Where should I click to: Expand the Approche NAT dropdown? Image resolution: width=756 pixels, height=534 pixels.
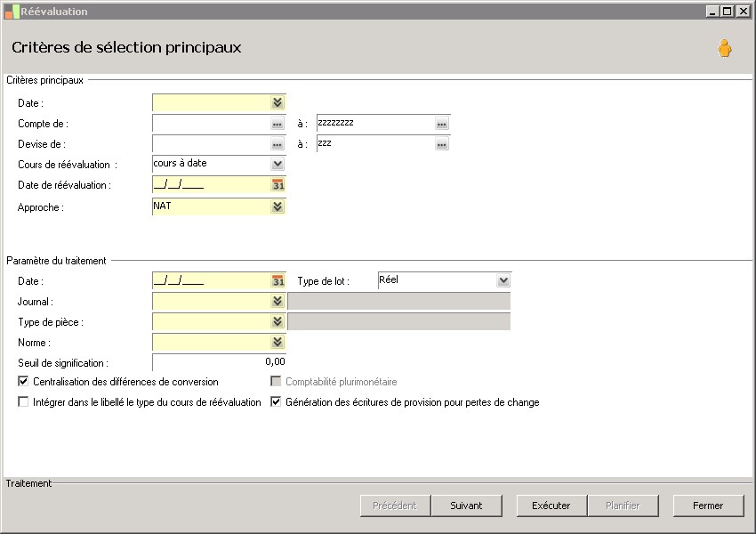(x=277, y=206)
